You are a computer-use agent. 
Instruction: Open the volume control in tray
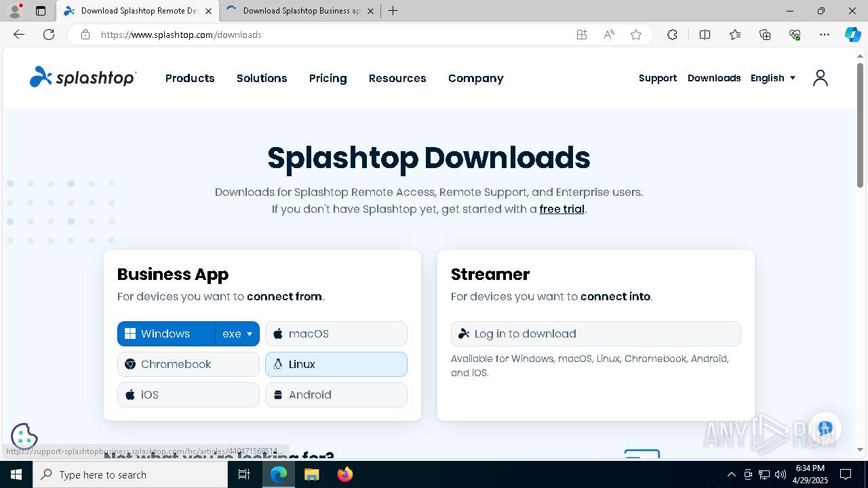coord(781,474)
